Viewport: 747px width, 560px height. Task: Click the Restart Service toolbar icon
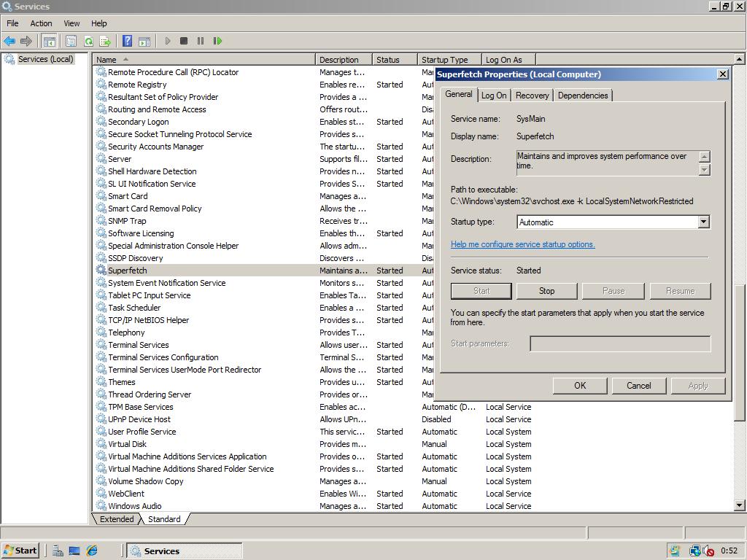(217, 41)
